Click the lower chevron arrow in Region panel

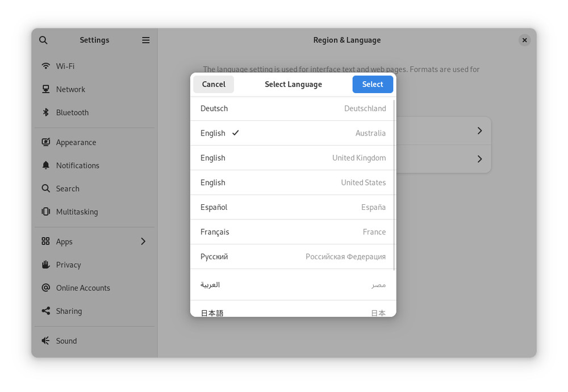[x=479, y=159]
